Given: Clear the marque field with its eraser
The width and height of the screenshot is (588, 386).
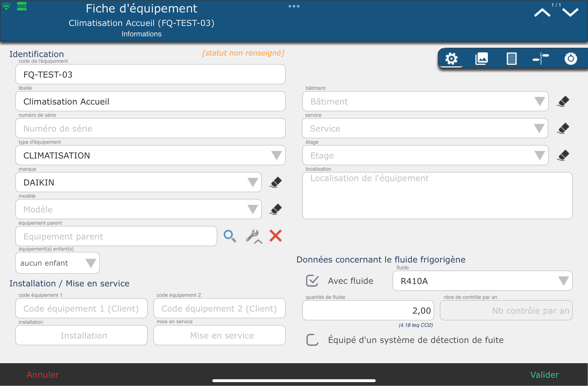Looking at the screenshot, I should pos(276,182).
